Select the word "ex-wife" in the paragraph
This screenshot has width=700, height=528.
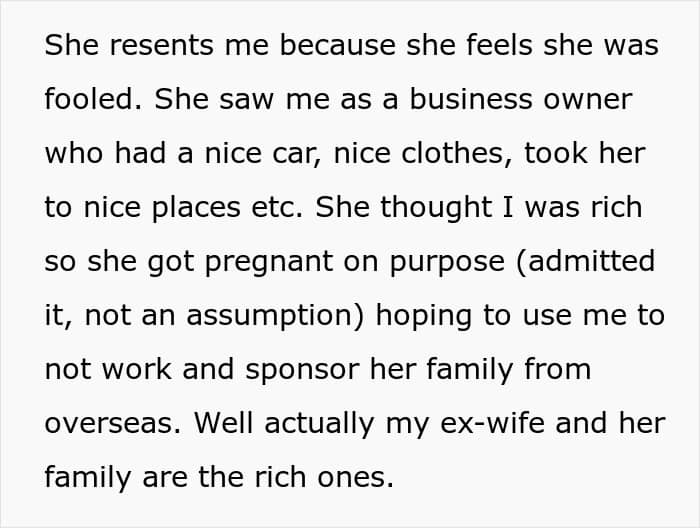[492, 423]
